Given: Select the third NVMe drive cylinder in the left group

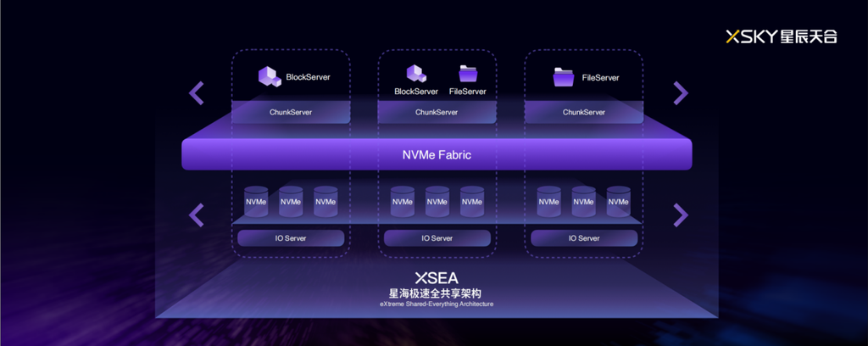Looking at the screenshot, I should tap(325, 202).
